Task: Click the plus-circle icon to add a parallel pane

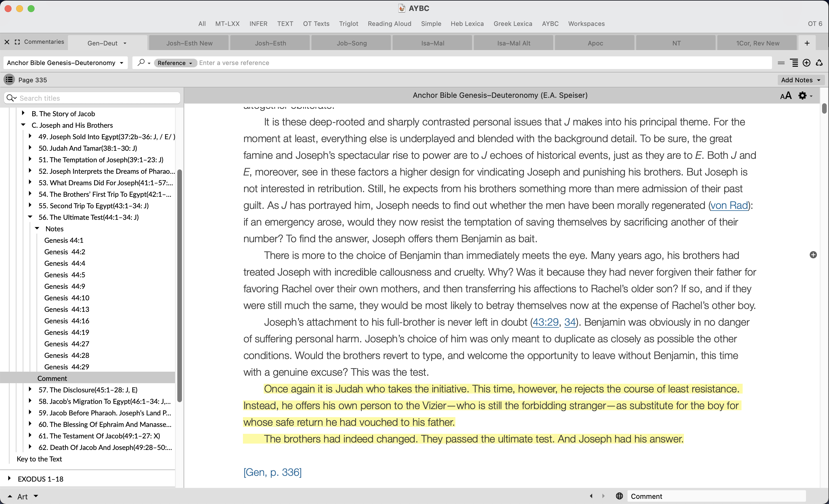Action: [807, 63]
